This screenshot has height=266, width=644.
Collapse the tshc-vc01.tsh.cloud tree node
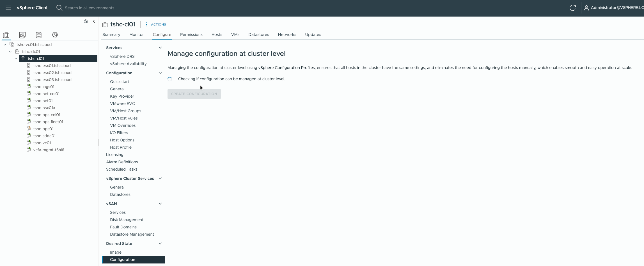[5, 45]
